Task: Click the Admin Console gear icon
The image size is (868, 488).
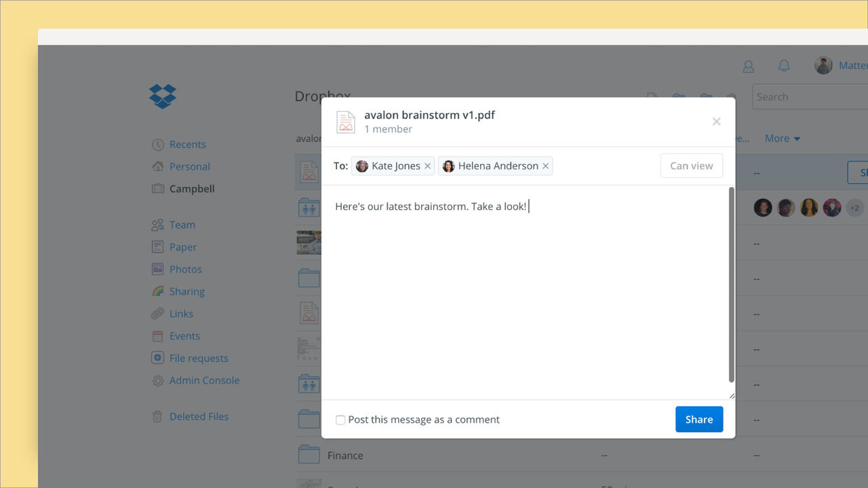Action: (x=158, y=381)
